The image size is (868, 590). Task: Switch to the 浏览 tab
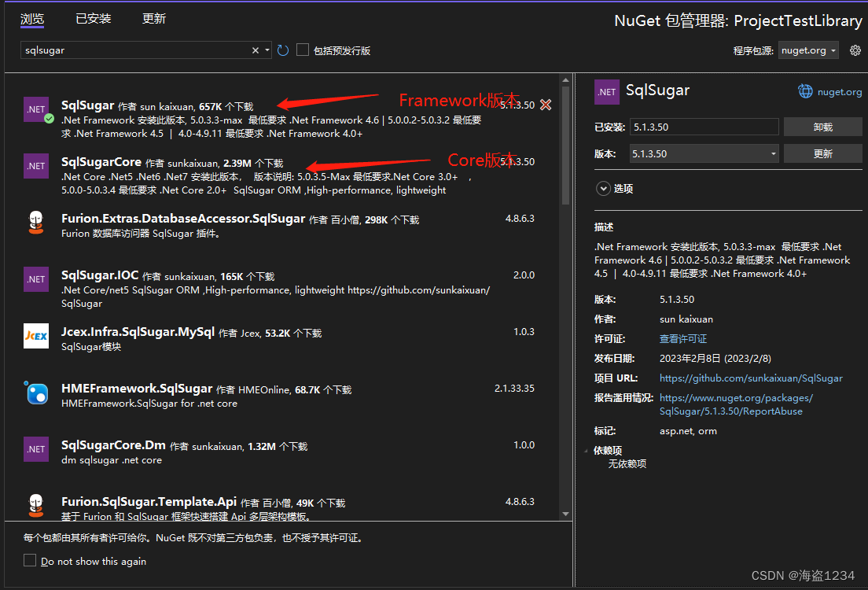point(32,19)
